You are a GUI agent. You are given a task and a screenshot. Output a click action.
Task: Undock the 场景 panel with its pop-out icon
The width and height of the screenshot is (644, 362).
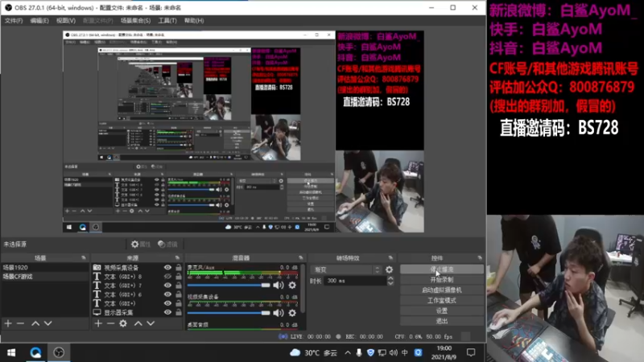[84, 257]
